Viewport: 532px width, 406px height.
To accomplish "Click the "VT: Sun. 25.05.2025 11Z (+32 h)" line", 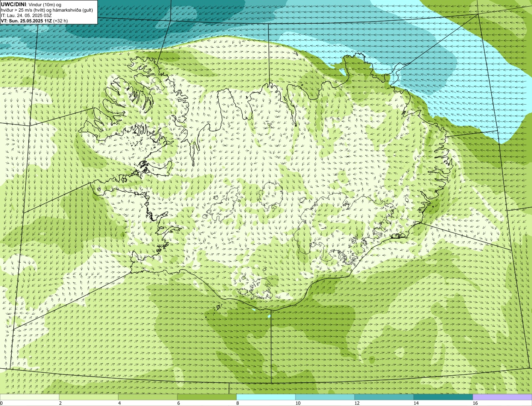I will pos(34,21).
